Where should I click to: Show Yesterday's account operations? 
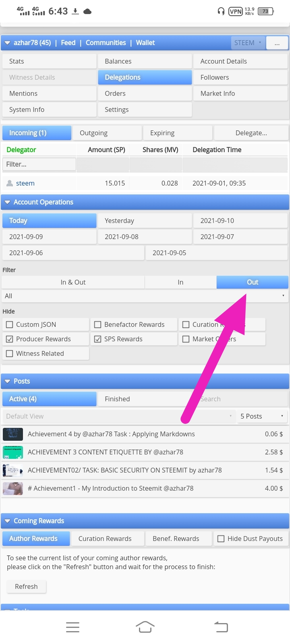point(145,221)
